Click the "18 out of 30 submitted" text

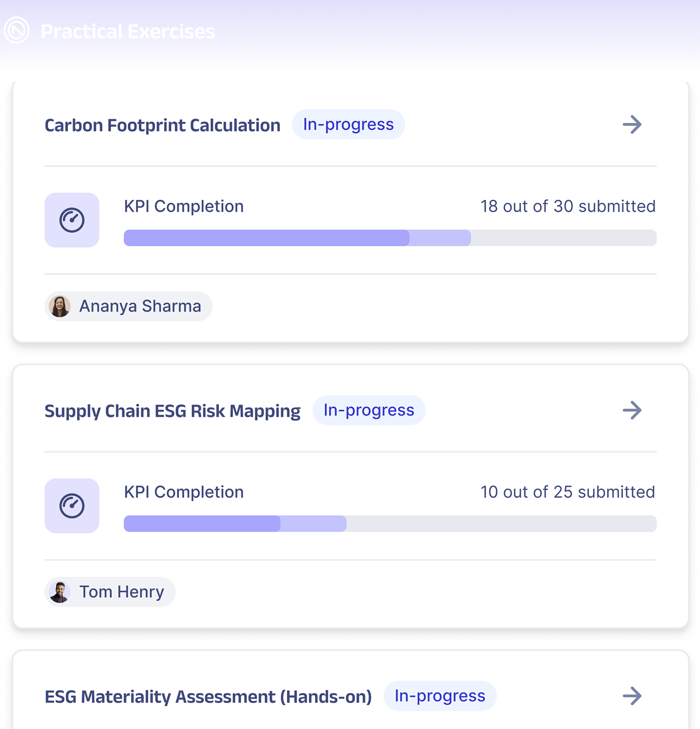pos(568,206)
